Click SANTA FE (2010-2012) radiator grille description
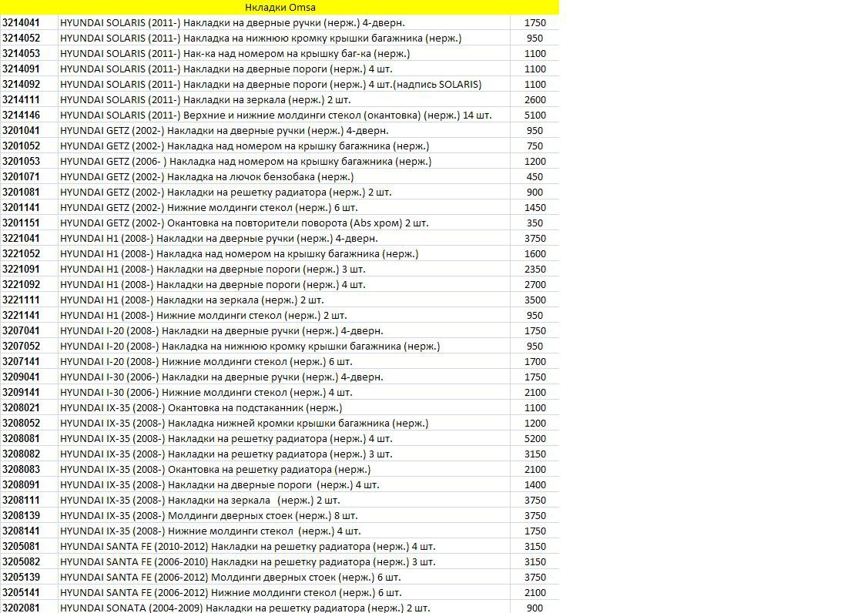Viewport: 868px width, 613px height. (x=247, y=547)
